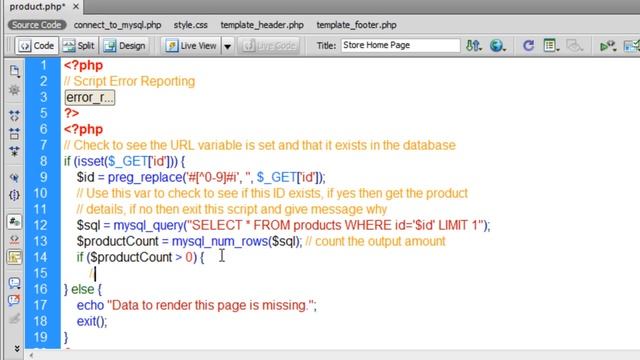Click the greyed-out Visual Aids icon
This screenshot has width=640, height=360.
(x=575, y=45)
